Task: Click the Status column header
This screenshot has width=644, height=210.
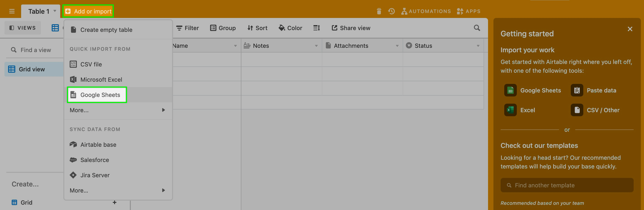Action: click(443, 46)
